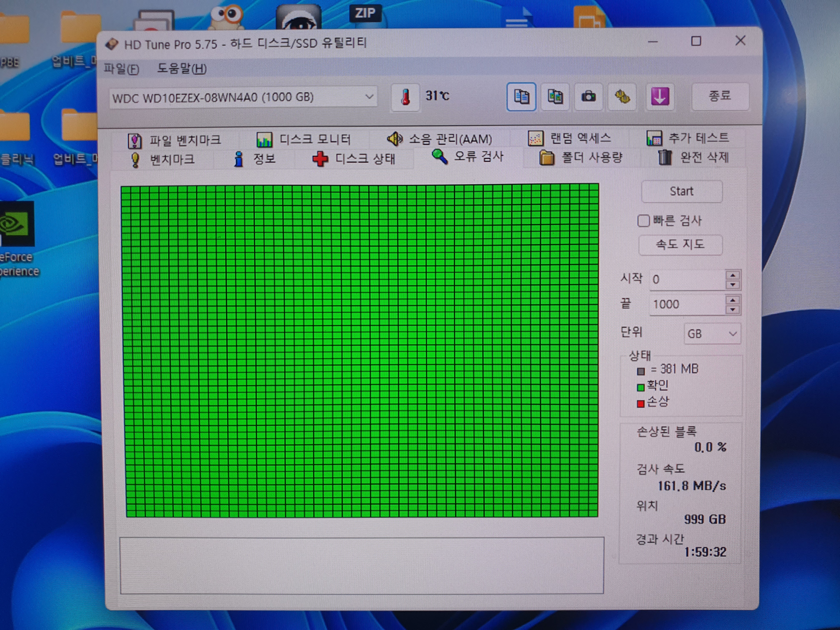Screen dimensions: 840x630
Task: Click the purple download arrow icon
Action: [660, 96]
